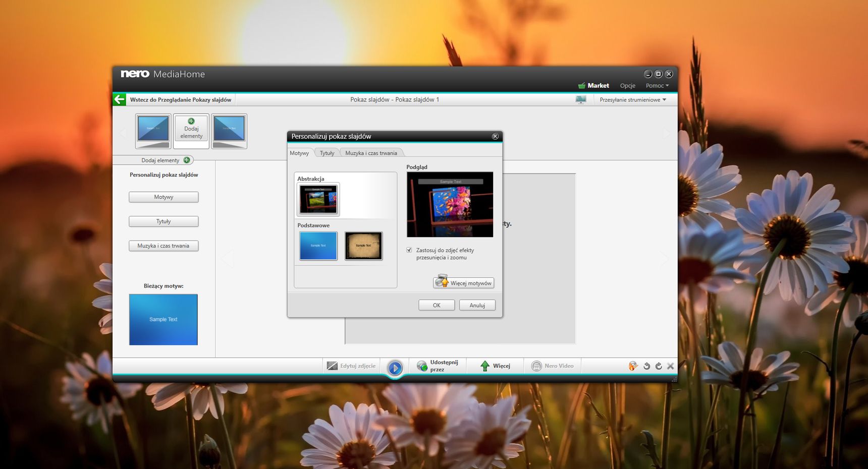This screenshot has width=868, height=469.
Task: Close the Personalizuj pokaz slajdów dialog
Action: point(495,137)
